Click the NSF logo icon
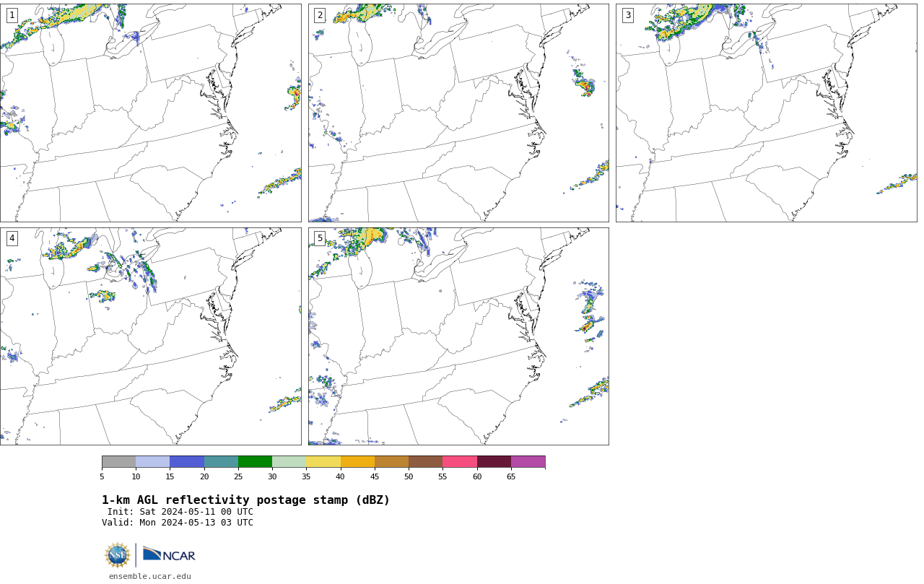The height and width of the screenshot is (584, 924). pos(118,555)
